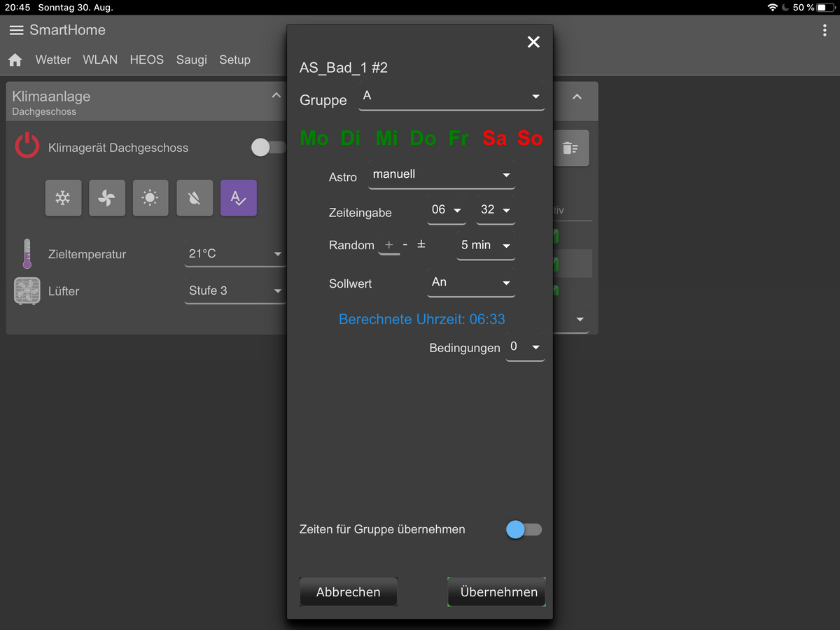
Task: Select the Random plus-minus (±) option
Action: (x=421, y=245)
